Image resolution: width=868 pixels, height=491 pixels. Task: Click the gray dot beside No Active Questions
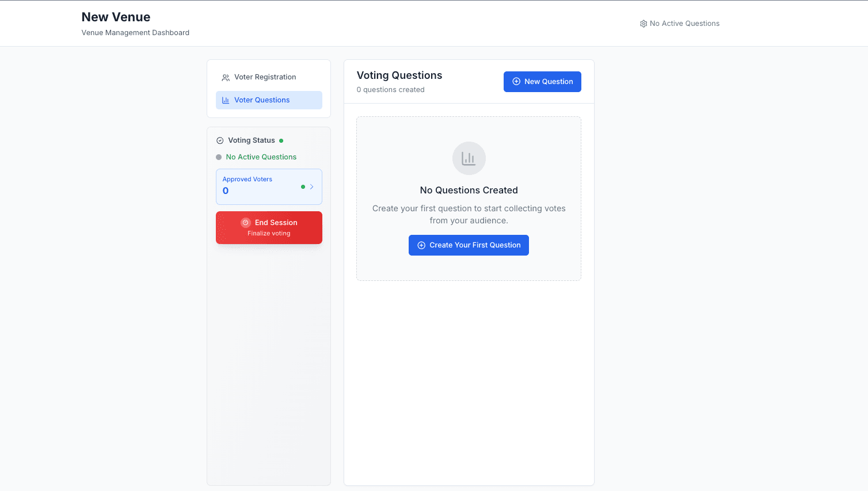pos(219,157)
